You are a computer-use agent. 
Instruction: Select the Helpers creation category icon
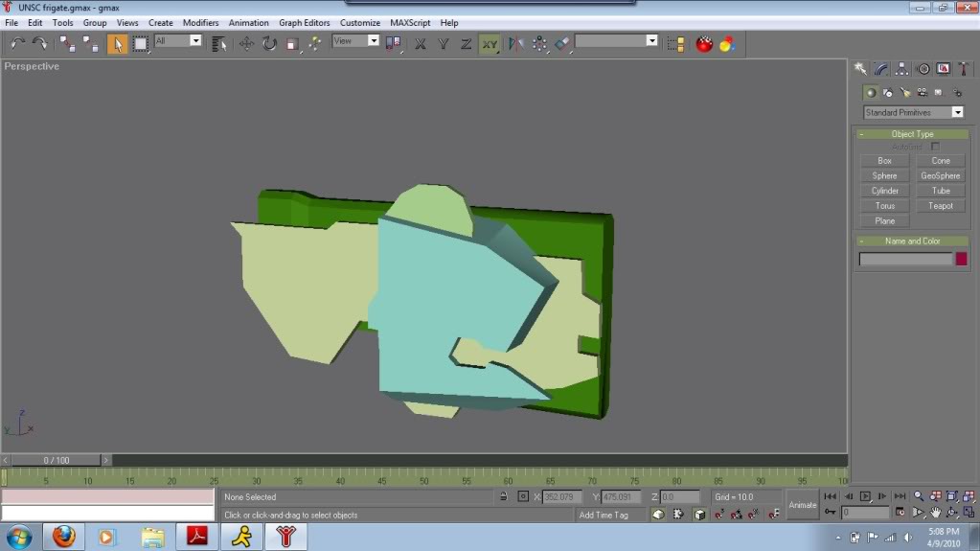pos(939,93)
